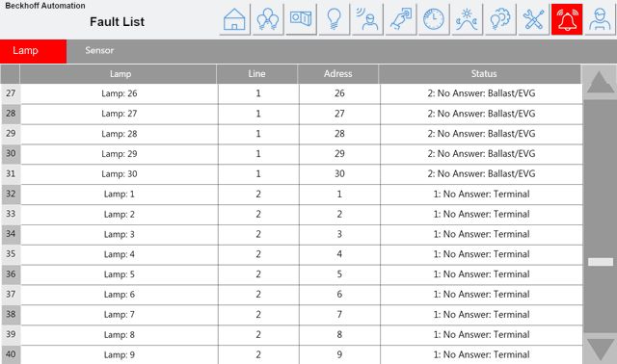Viewport: 617px width, 364px height.
Task: Click the scrollbar thumb handle
Action: (601, 262)
